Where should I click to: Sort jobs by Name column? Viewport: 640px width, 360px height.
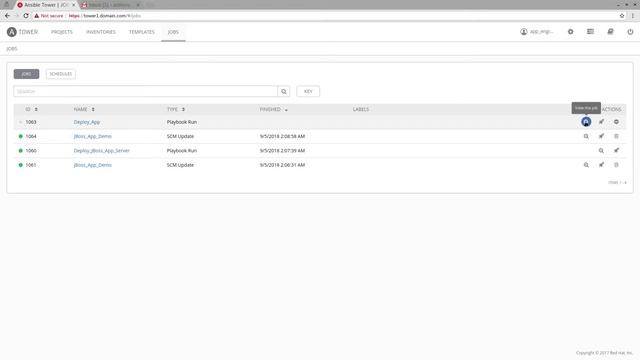point(84,109)
